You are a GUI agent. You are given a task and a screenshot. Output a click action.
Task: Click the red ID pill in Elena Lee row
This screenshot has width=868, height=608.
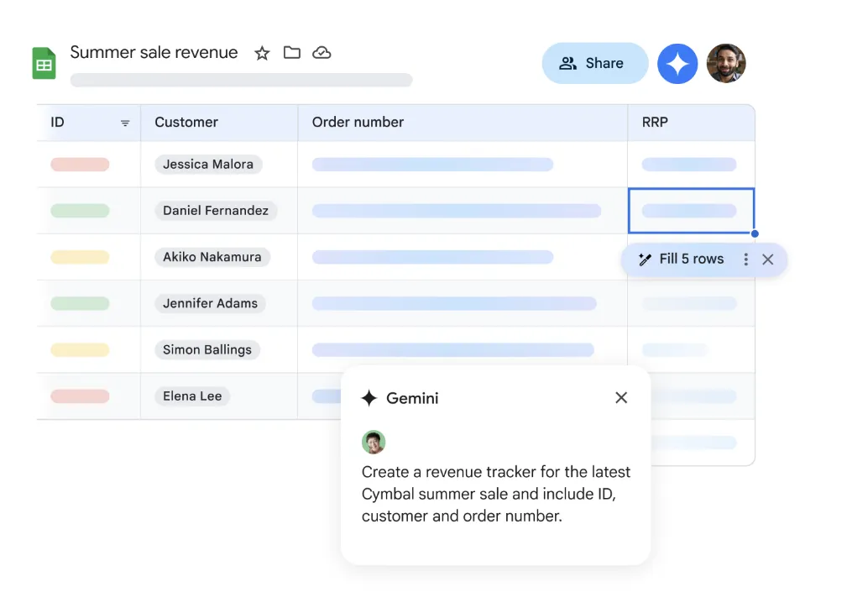[80, 396]
